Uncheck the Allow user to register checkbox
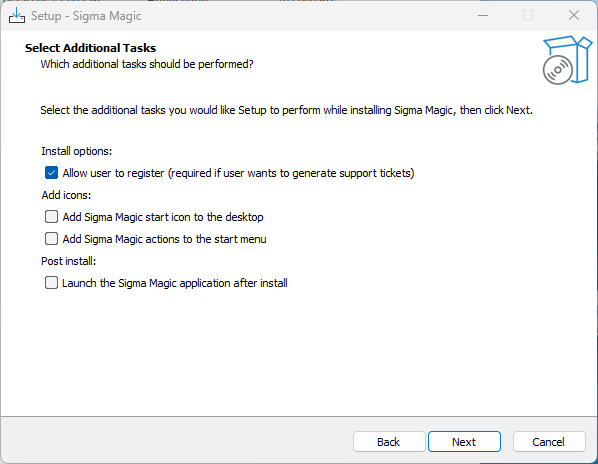 51,173
